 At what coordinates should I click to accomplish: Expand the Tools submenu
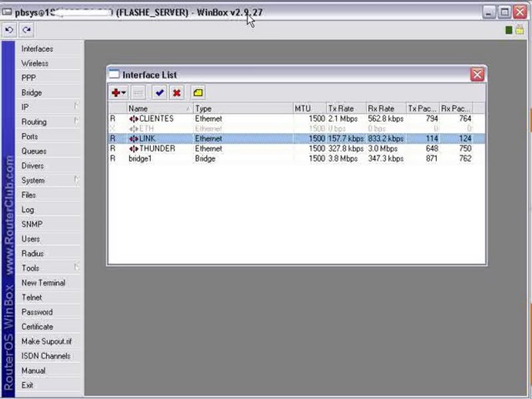click(48, 268)
